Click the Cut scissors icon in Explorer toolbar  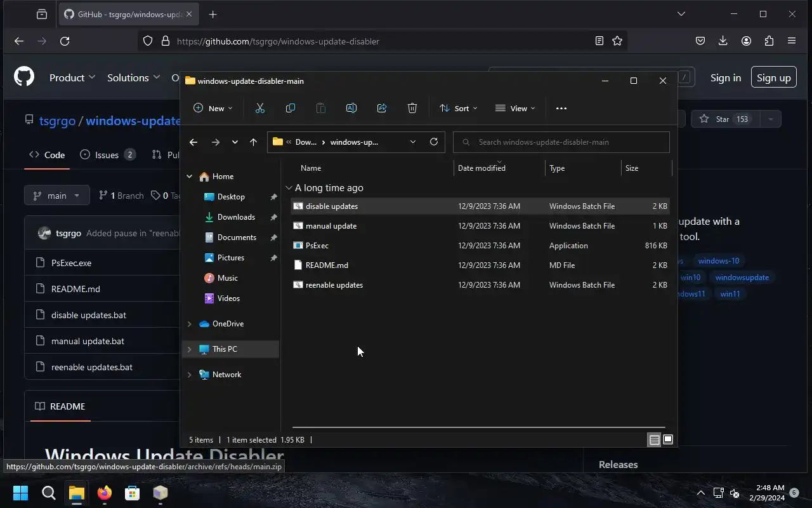259,108
